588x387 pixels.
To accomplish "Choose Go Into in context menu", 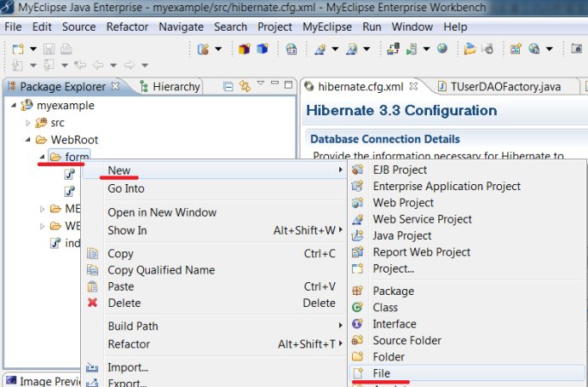I will pos(215,188).
